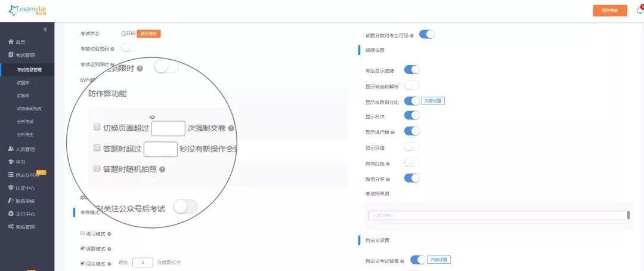The height and width of the screenshot is (271, 644).
Task: Turn off the 微信分享 switch
Action: click(412, 178)
